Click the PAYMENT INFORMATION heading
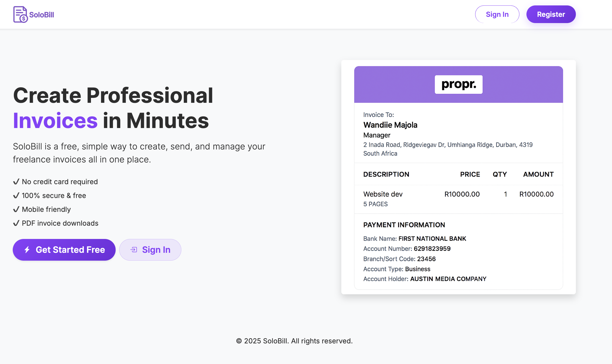This screenshot has width=612, height=364. pyautogui.click(x=404, y=225)
